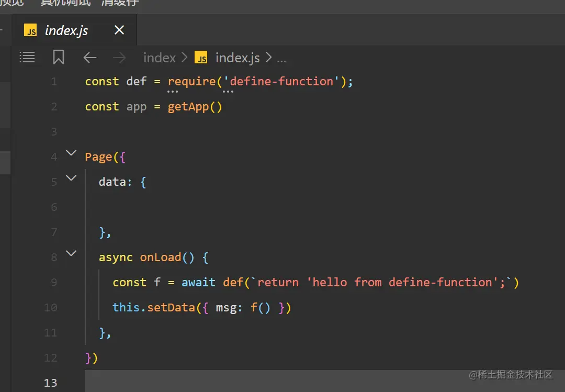Click the index.js breadcrumb item
This screenshot has height=392, width=565.
tap(238, 58)
